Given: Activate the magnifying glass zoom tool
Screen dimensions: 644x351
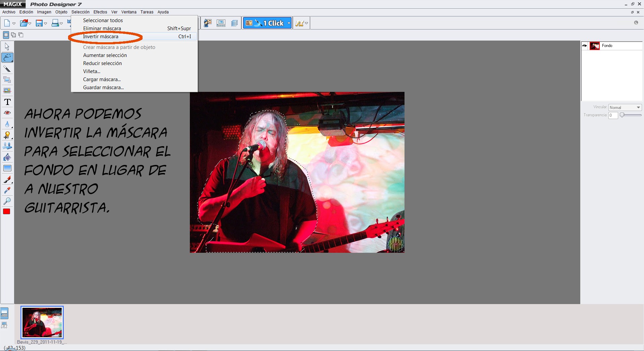Looking at the screenshot, I should coord(7,201).
